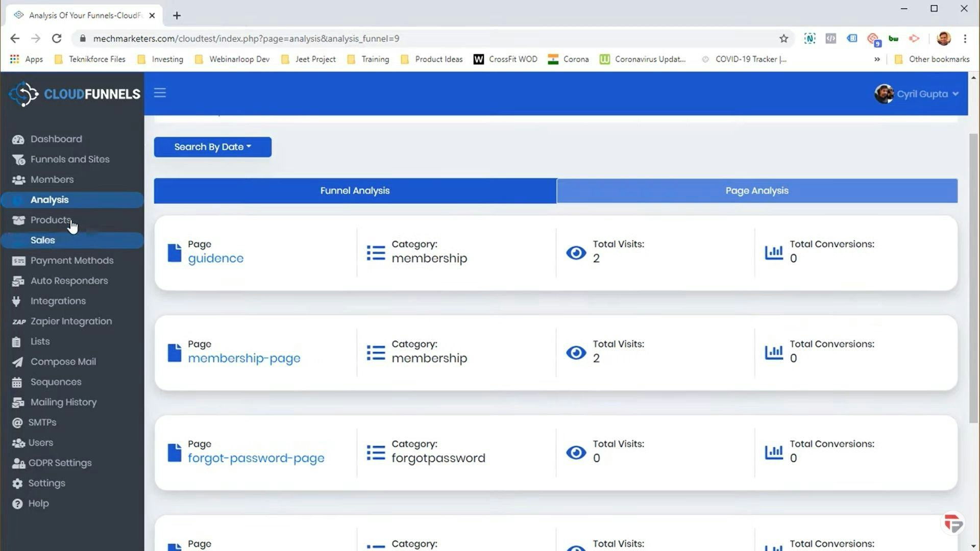Open Compose Mail paper plane icon
This screenshot has width=980, height=551.
click(18, 362)
